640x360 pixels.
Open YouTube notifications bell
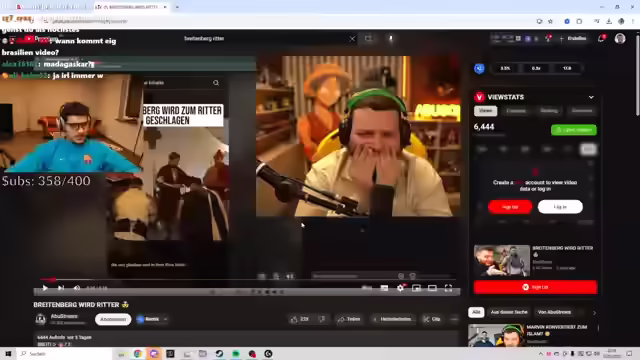point(601,38)
